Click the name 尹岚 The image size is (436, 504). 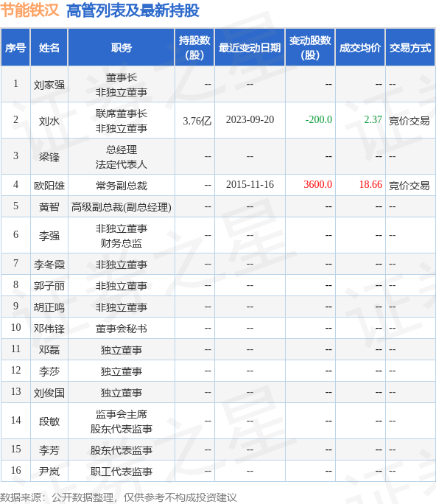coord(49,472)
